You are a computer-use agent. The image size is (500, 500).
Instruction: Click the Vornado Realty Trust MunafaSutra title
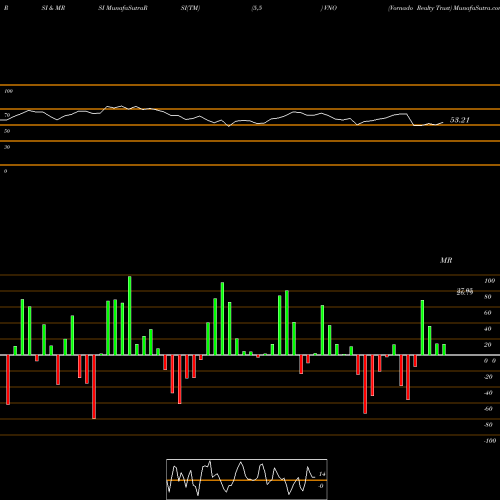click(x=444, y=8)
